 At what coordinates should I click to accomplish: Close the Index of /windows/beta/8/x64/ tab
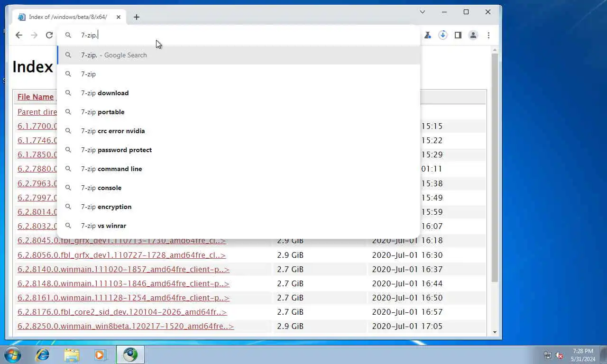click(x=119, y=17)
